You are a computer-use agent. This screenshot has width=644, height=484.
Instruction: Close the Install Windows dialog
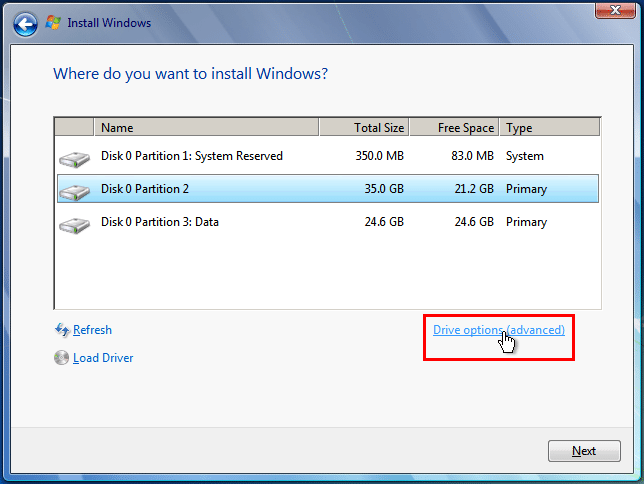click(615, 10)
